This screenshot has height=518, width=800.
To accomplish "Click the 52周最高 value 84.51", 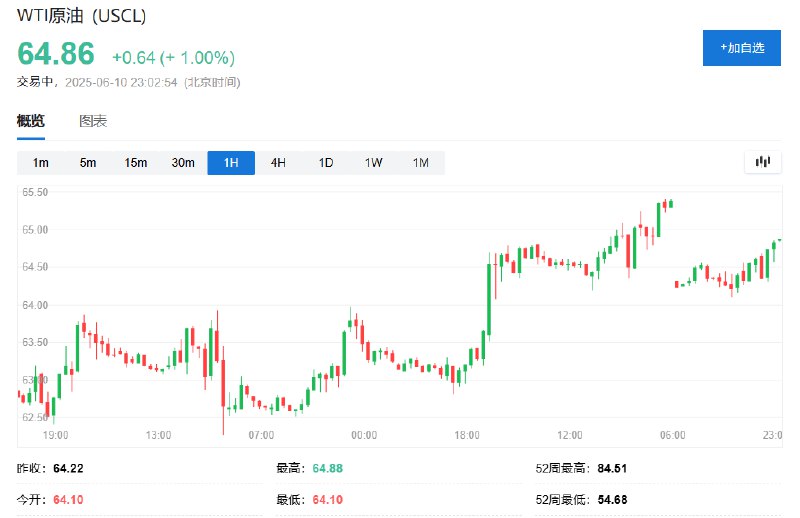I will pos(612,468).
